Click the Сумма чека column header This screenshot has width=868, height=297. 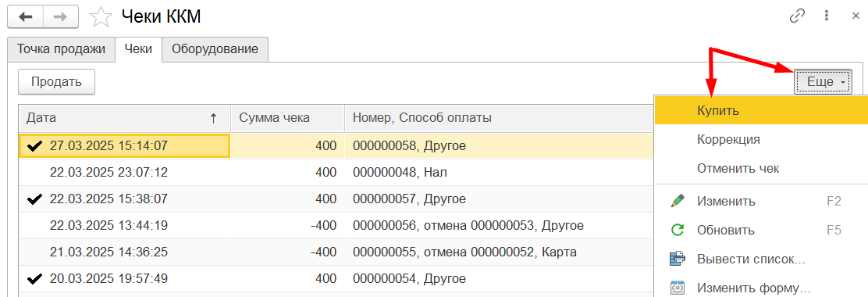click(x=287, y=117)
